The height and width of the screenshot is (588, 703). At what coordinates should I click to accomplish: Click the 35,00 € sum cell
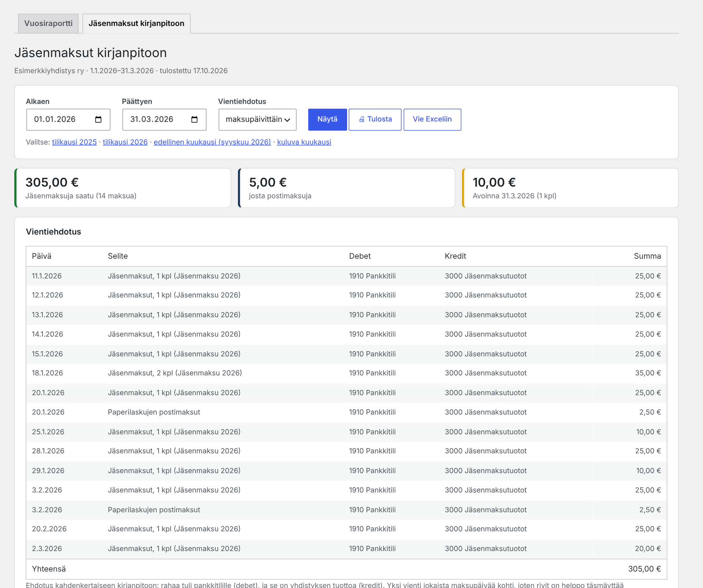click(x=648, y=373)
